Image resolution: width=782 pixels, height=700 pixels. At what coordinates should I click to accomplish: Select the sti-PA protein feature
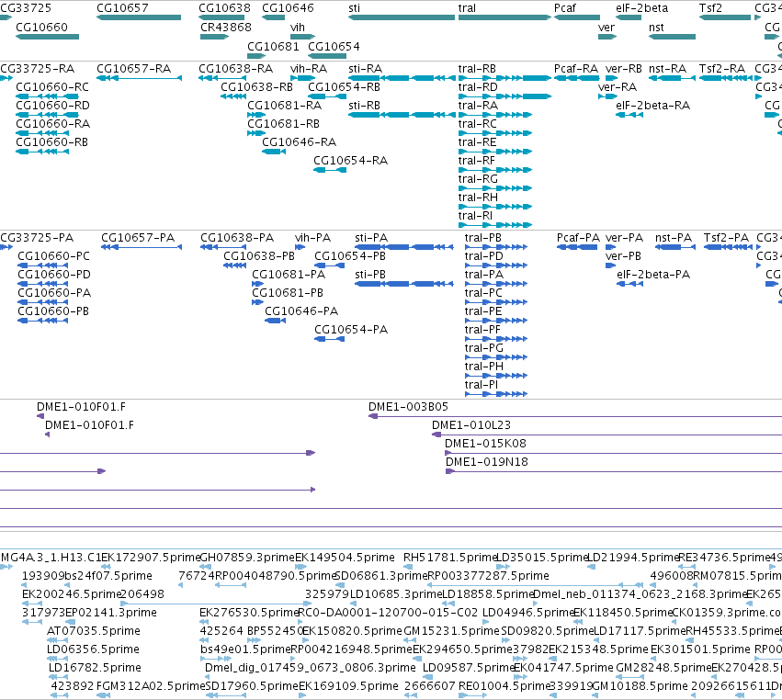coord(404,247)
